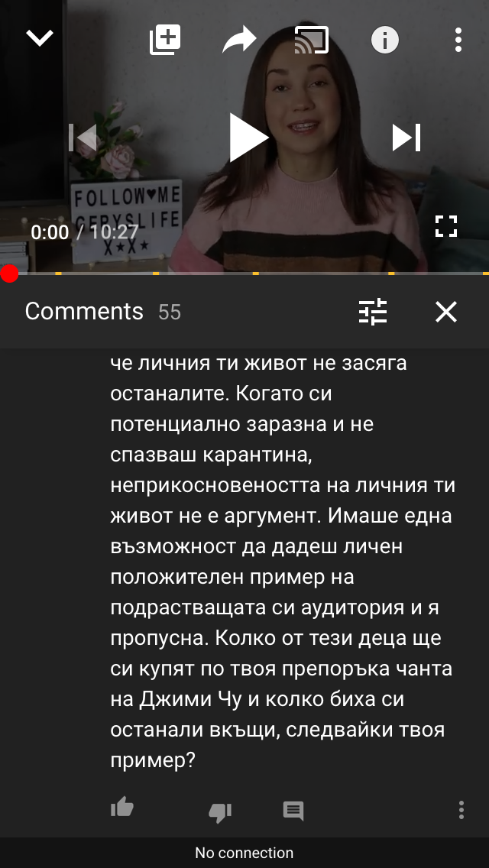The width and height of the screenshot is (489, 868).
Task: Minimize video with the down chevron
Action: [40, 39]
